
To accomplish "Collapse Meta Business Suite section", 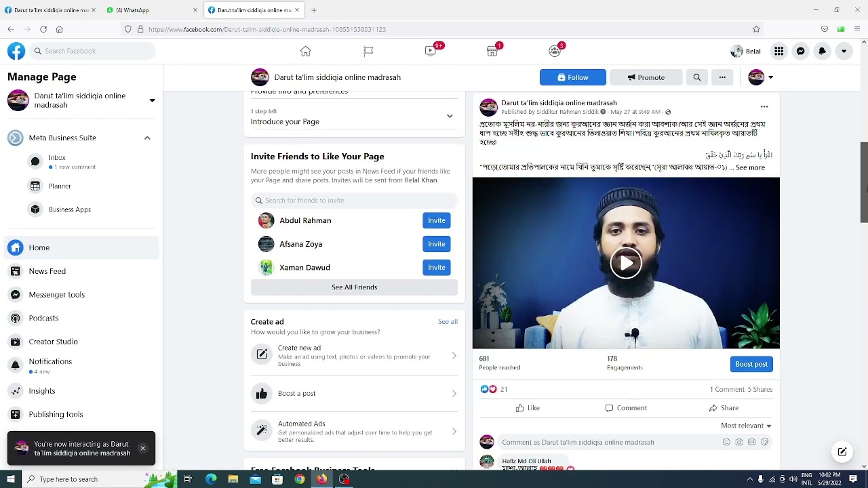I will click(147, 138).
